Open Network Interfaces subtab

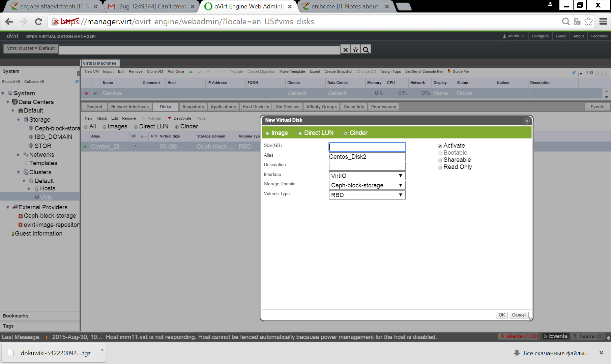130,107
